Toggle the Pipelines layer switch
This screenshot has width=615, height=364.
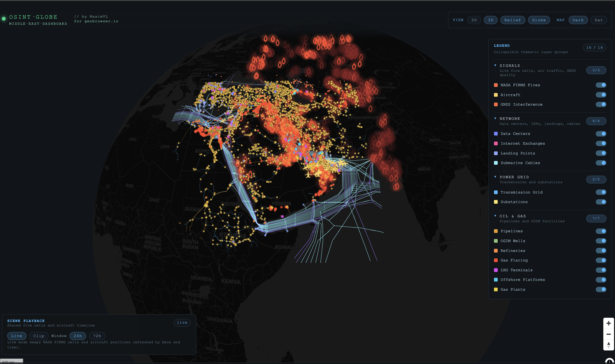click(x=601, y=231)
